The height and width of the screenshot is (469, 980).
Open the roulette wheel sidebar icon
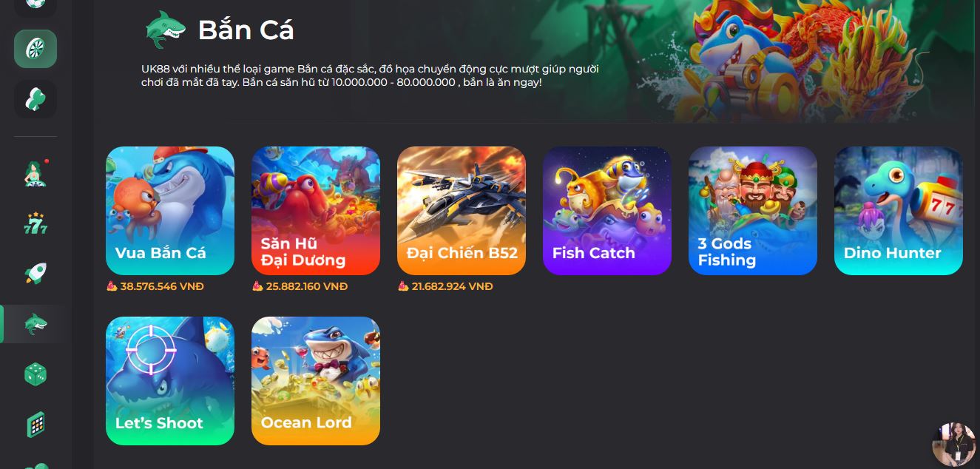click(36, 49)
